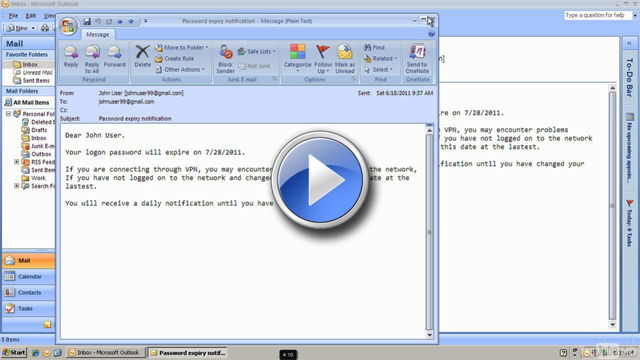
Task: Collapse the Personal Folders tree node
Action: [x=8, y=113]
